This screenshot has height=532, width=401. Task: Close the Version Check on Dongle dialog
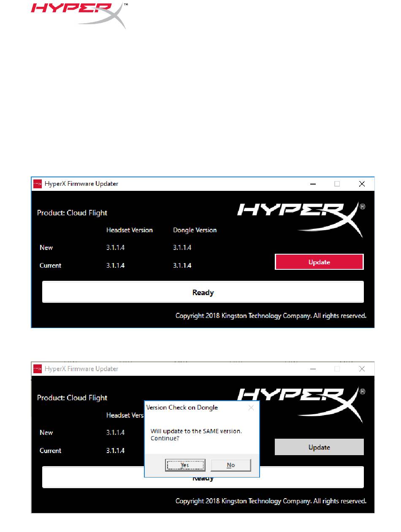[x=251, y=407]
